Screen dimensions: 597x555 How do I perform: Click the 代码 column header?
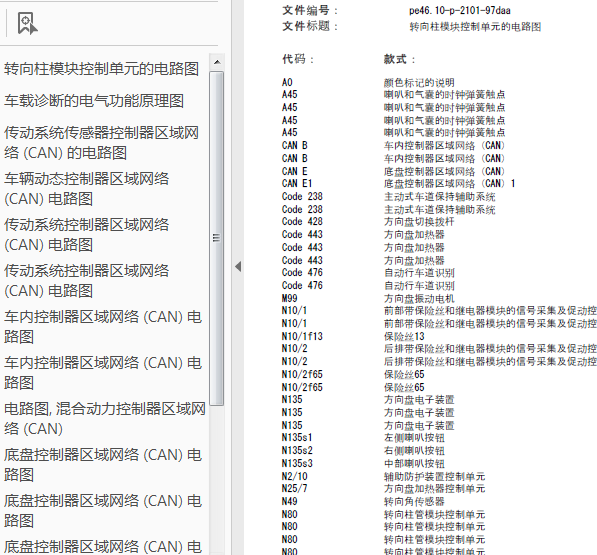(x=298, y=59)
